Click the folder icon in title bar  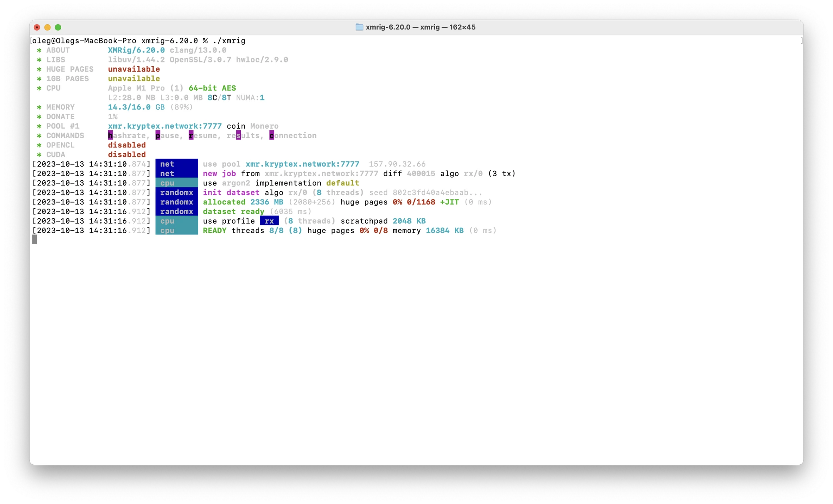(359, 27)
